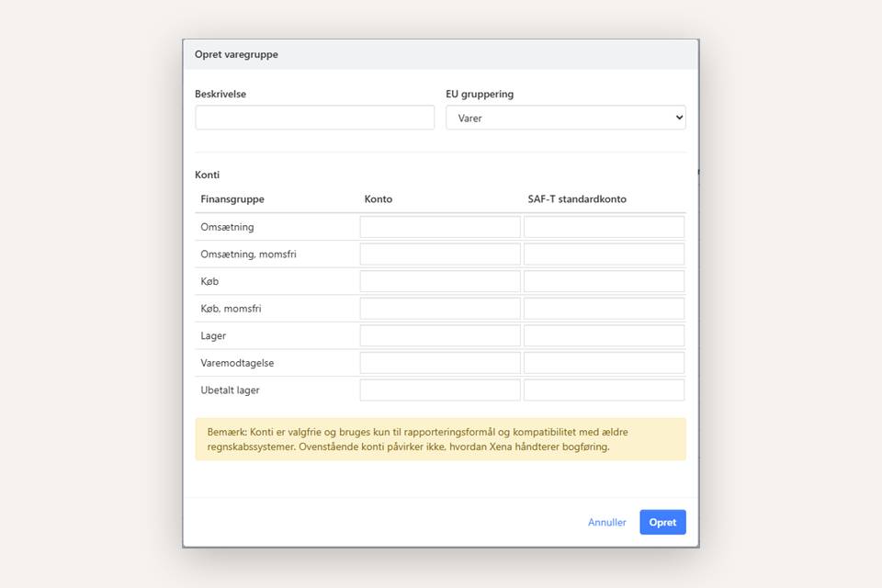Open the EU gruppering dropdown
882x588 pixels.
(x=565, y=118)
